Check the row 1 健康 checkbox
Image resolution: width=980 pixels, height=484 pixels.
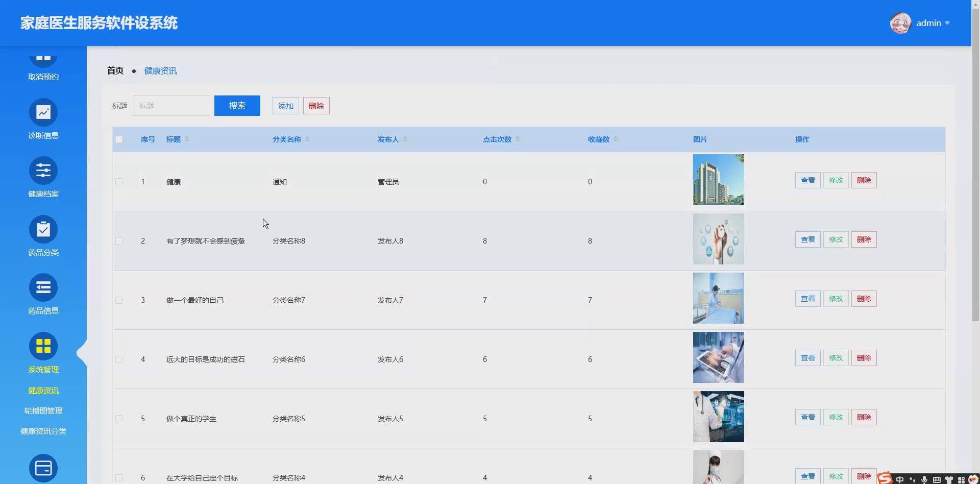pos(119,182)
